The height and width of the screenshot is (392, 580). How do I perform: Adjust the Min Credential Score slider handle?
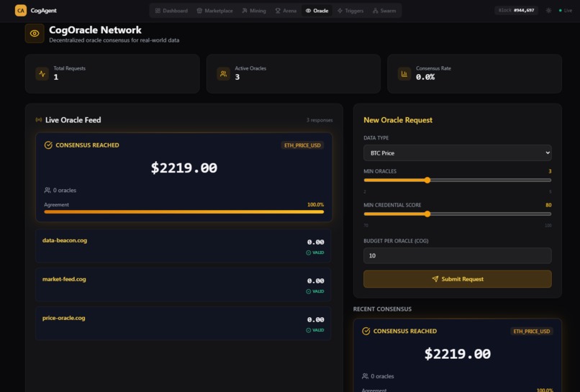point(427,214)
